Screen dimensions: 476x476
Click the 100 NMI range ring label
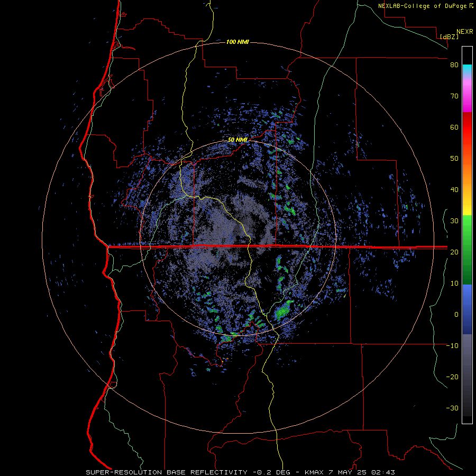pos(237,42)
